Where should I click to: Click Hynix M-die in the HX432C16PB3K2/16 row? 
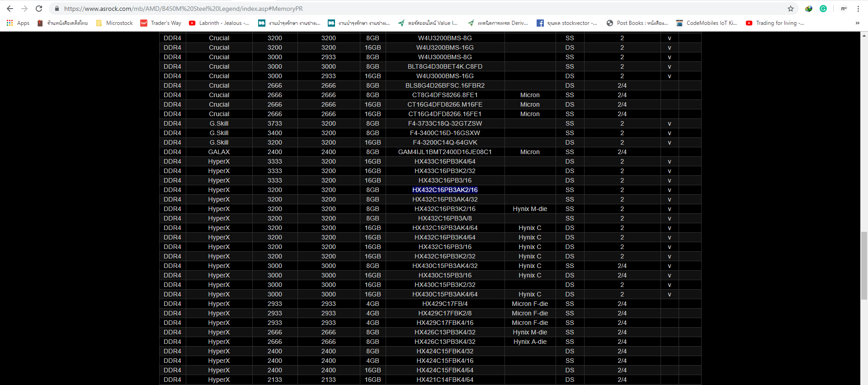pyautogui.click(x=530, y=209)
